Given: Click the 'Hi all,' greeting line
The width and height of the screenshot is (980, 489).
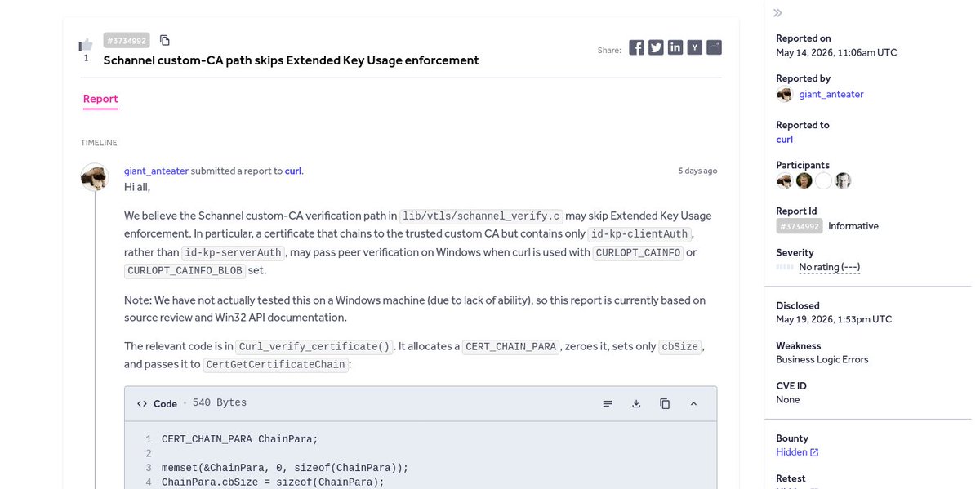Looking at the screenshot, I should point(137,187).
